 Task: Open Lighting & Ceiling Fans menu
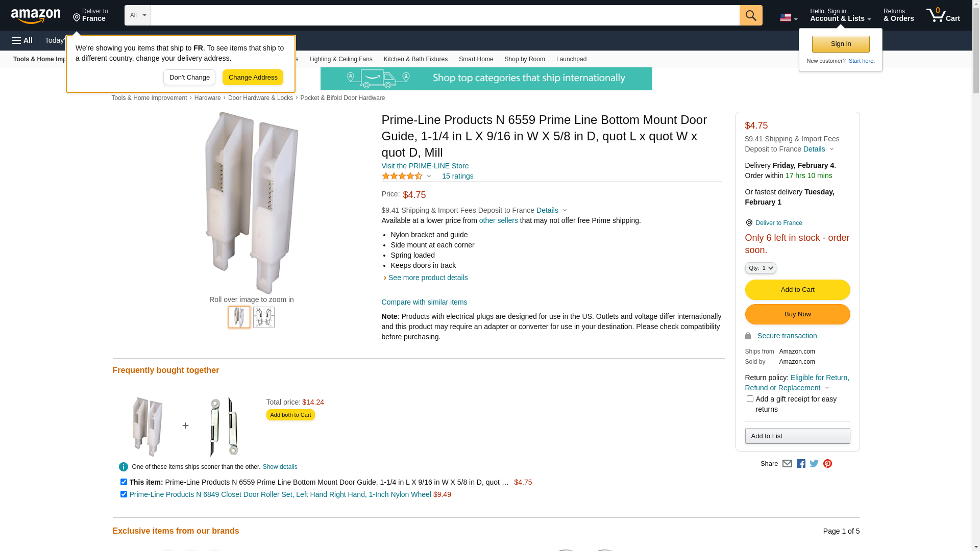pyautogui.click(x=341, y=59)
